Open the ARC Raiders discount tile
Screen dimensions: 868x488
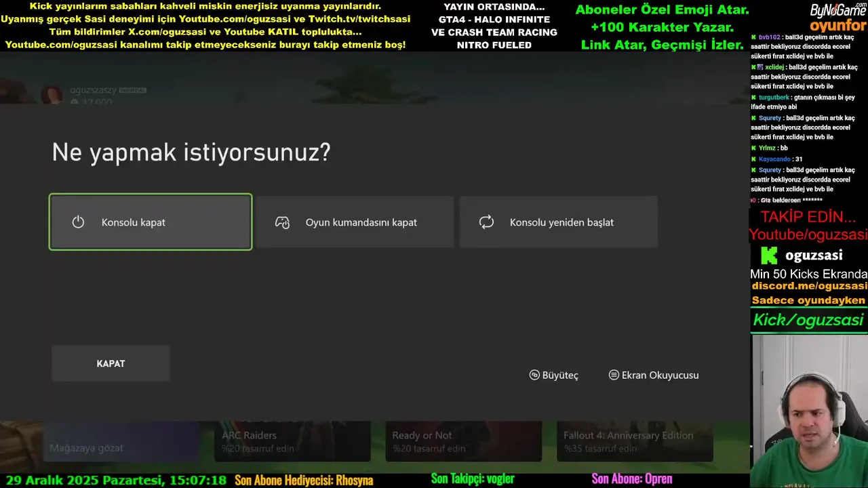(x=292, y=441)
